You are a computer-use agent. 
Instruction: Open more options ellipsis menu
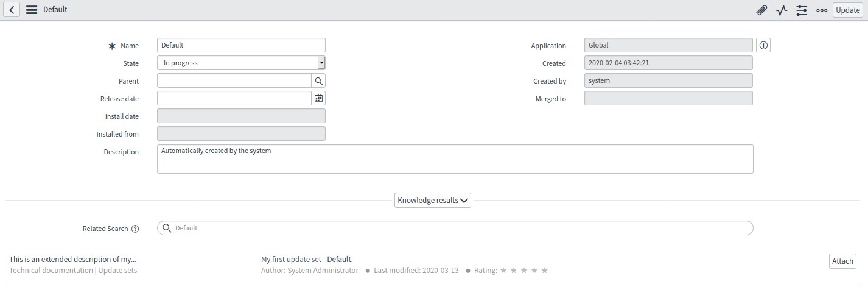point(822,10)
